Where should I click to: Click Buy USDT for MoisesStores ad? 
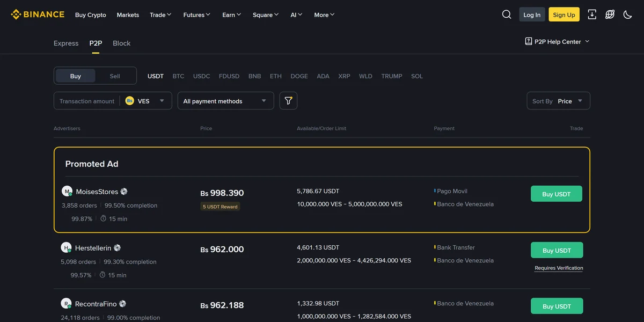[x=556, y=194]
